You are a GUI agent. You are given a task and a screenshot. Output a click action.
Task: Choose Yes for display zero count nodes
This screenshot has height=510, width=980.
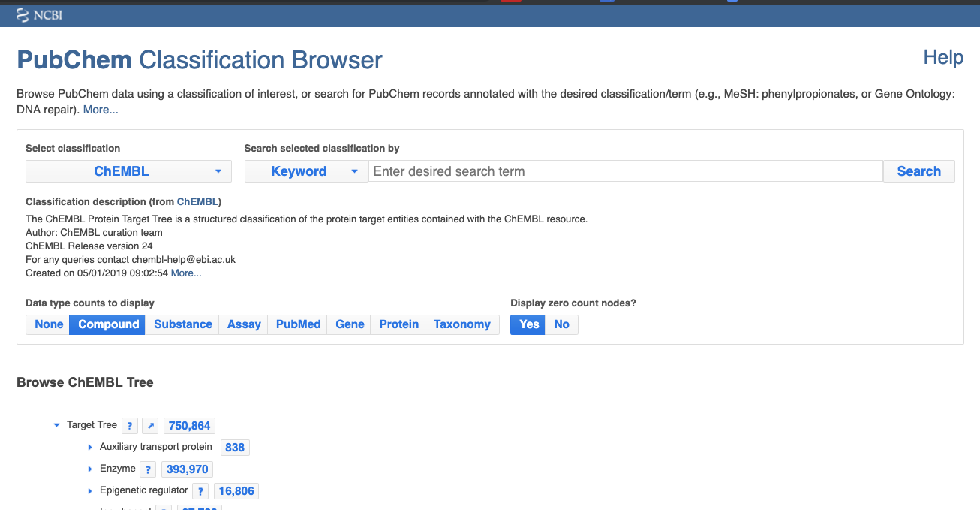tap(529, 324)
